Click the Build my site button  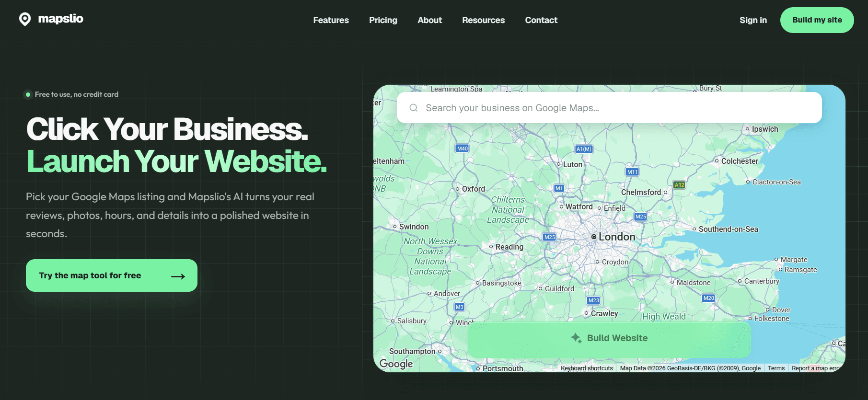[x=817, y=20]
